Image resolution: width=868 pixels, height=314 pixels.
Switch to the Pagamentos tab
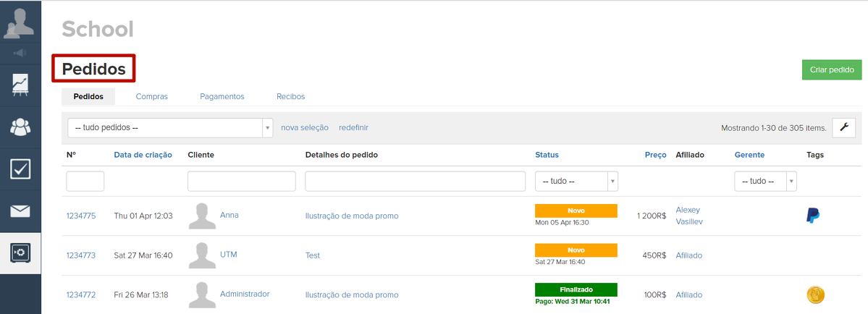[222, 96]
